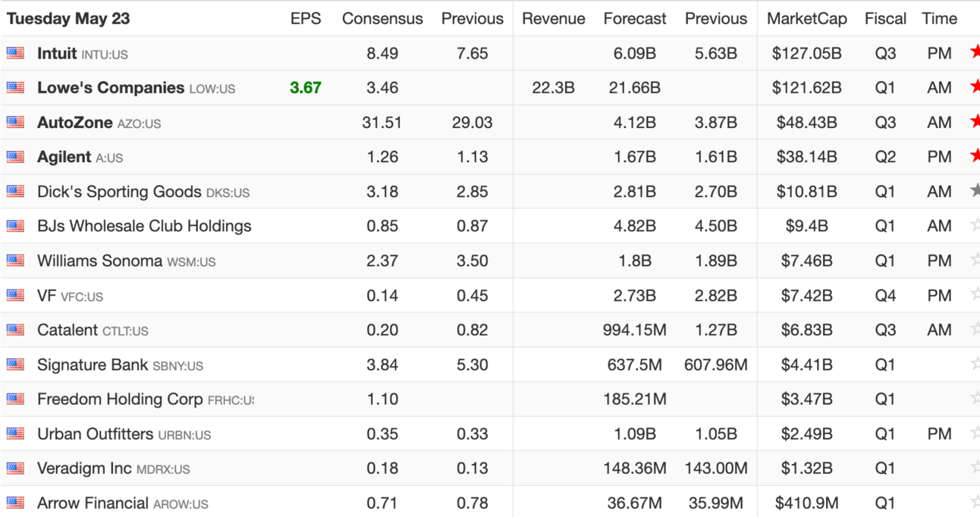Select VF fiscal quarter Q4

pyautogui.click(x=885, y=296)
